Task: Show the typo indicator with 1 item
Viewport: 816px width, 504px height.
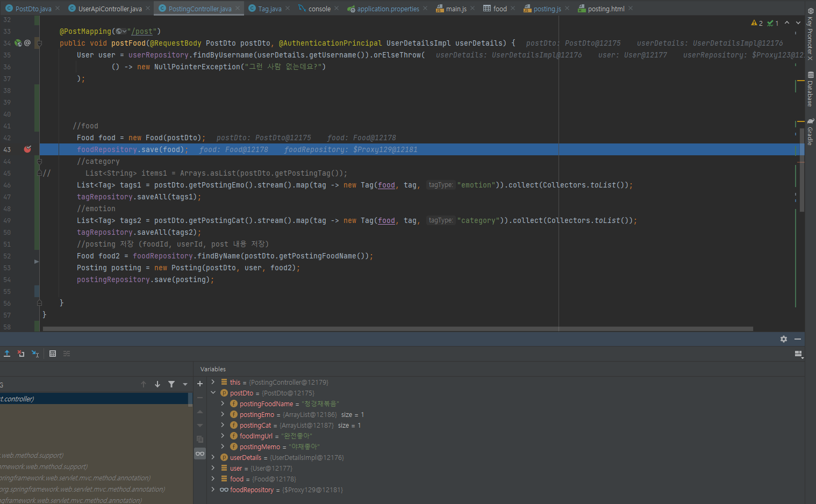Action: (773, 23)
